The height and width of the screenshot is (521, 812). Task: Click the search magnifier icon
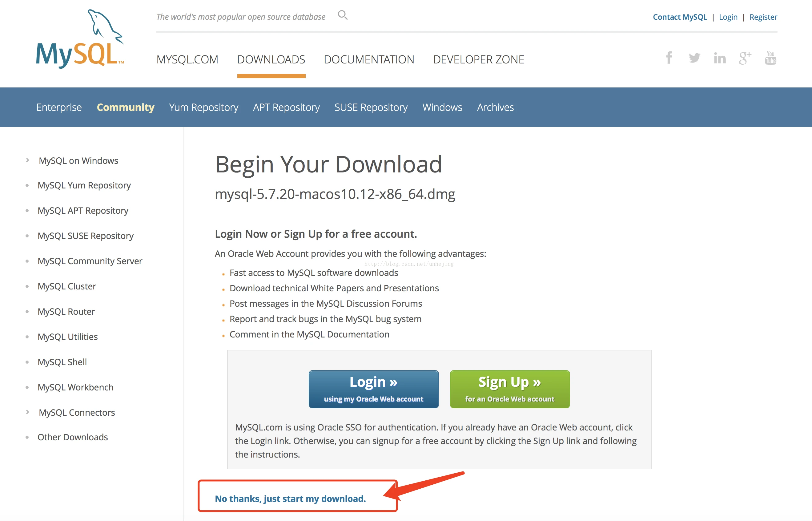343,15
